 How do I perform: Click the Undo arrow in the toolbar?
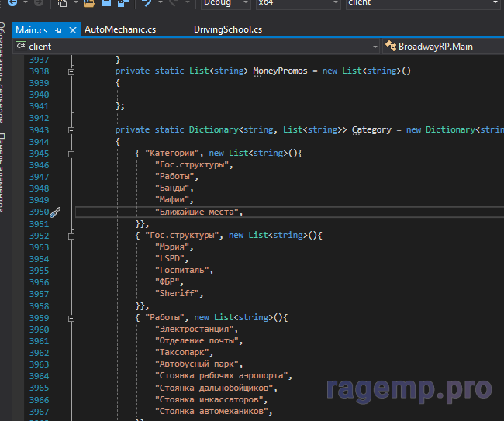tap(147, 4)
